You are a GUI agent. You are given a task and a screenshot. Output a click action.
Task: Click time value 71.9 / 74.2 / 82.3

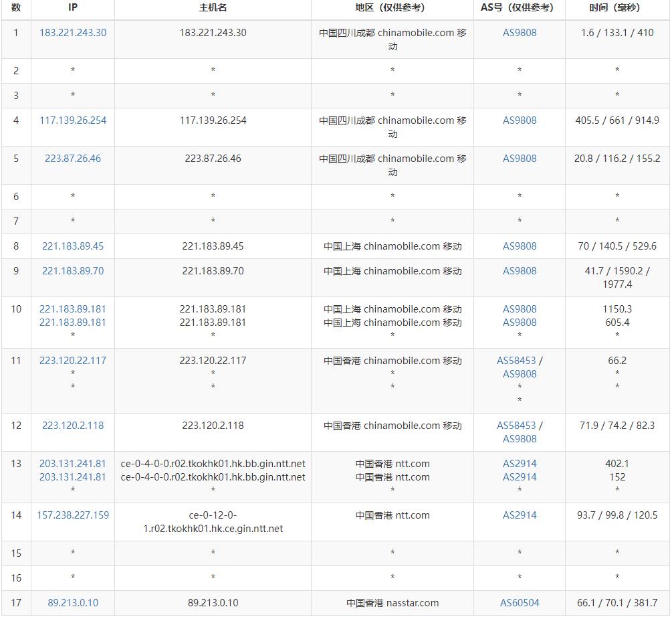point(617,426)
